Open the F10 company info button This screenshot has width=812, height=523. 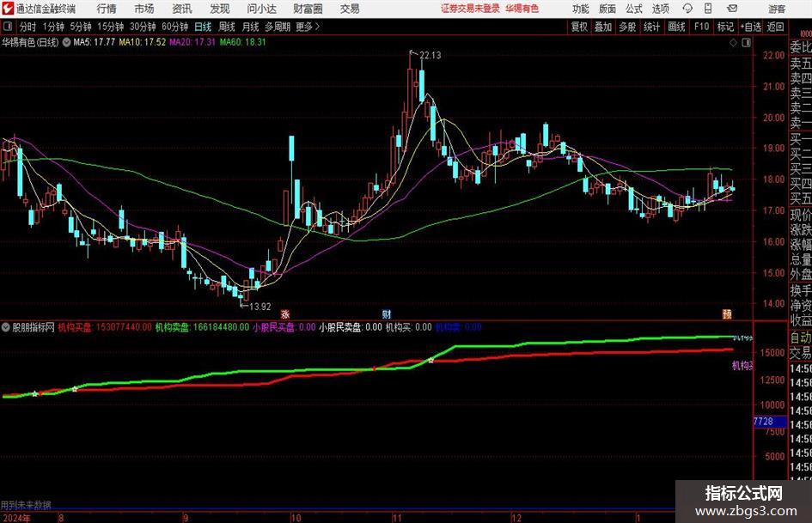702,27
